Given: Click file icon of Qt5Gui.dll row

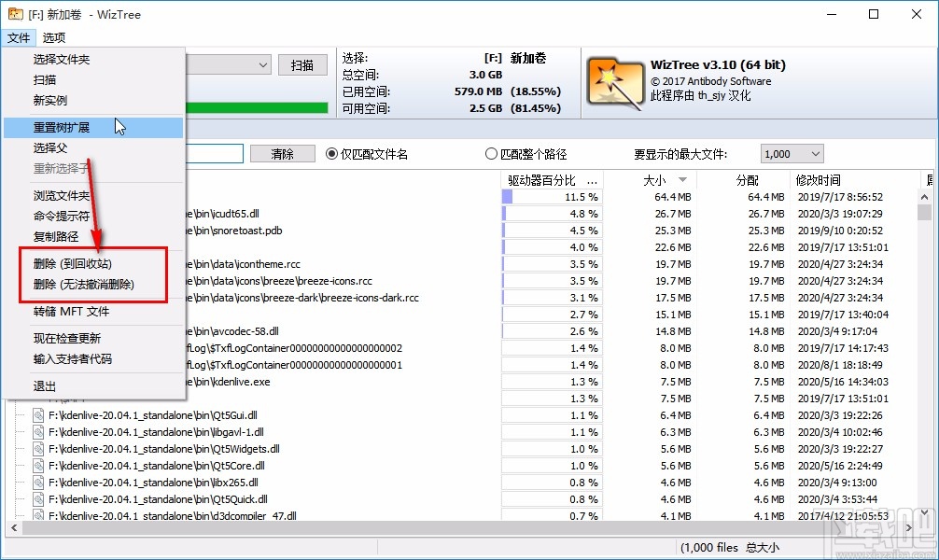Looking at the screenshot, I should point(38,415).
